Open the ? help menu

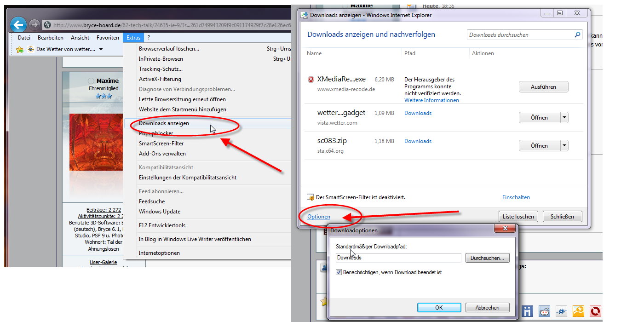(149, 38)
